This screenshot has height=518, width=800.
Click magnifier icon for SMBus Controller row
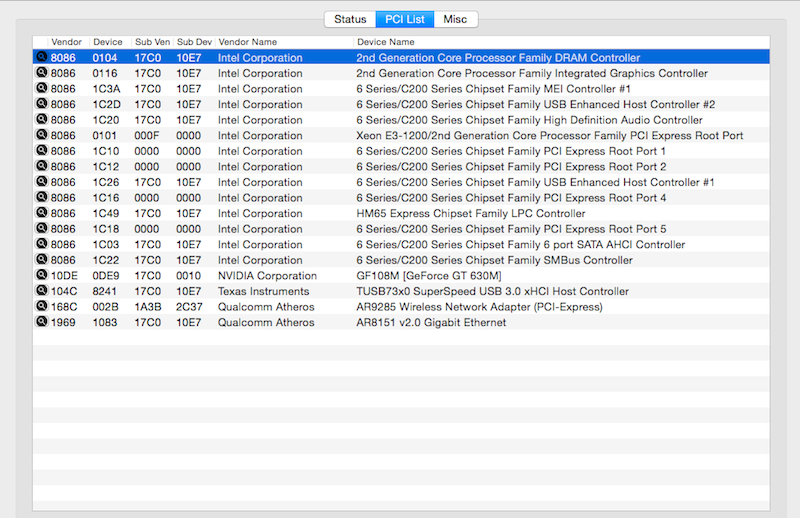[41, 260]
